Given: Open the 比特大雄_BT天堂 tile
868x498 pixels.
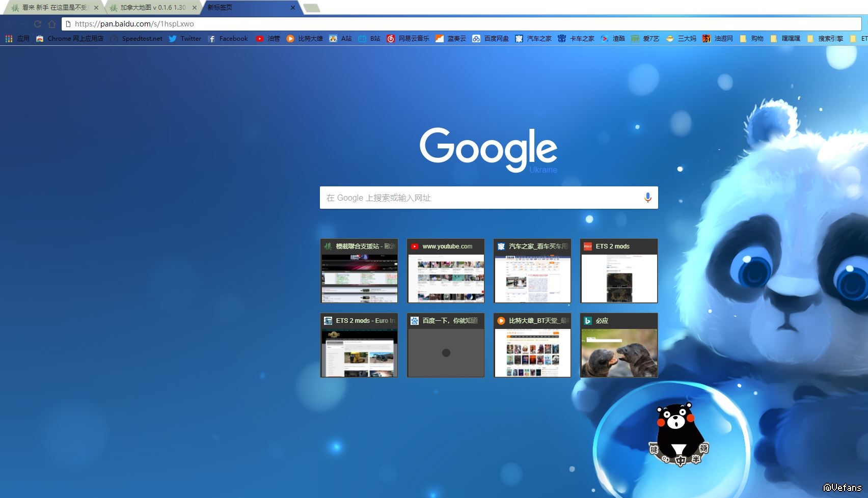Looking at the screenshot, I should tap(532, 345).
